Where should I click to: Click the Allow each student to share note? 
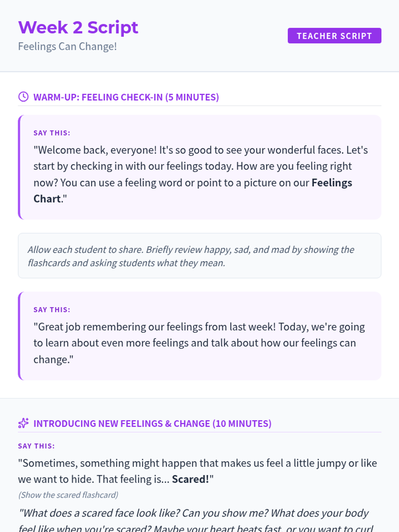[199, 256]
